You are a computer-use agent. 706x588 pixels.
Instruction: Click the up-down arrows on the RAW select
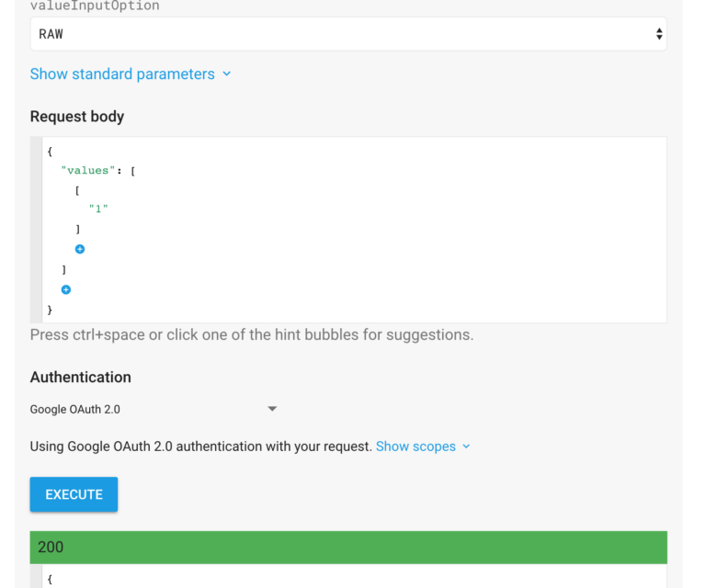pos(659,34)
